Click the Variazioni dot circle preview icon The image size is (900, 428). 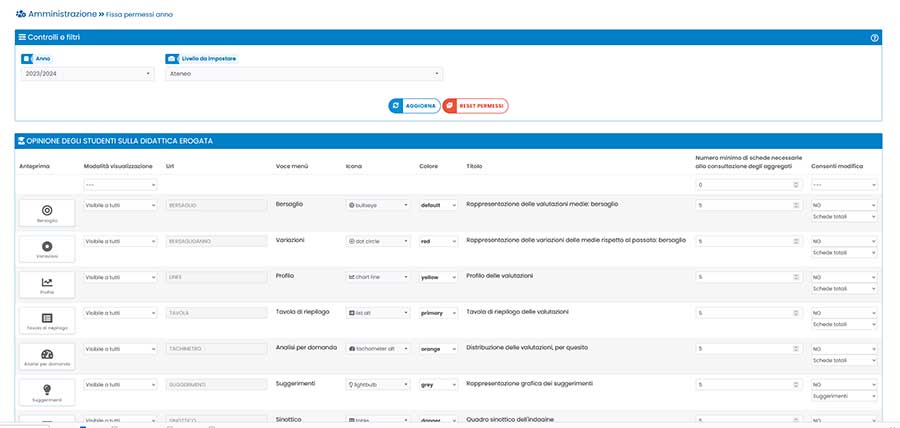pyautogui.click(x=47, y=246)
